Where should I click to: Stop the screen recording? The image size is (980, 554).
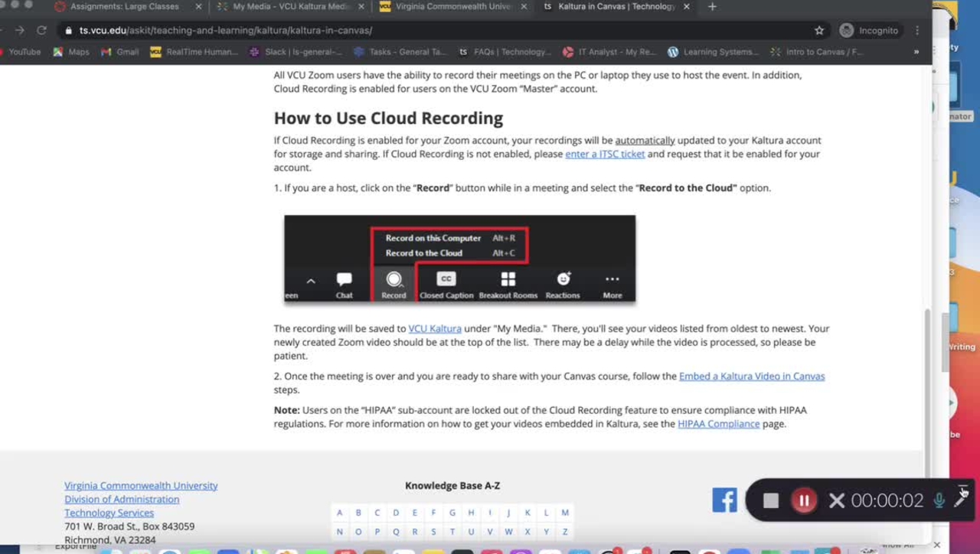[771, 500]
